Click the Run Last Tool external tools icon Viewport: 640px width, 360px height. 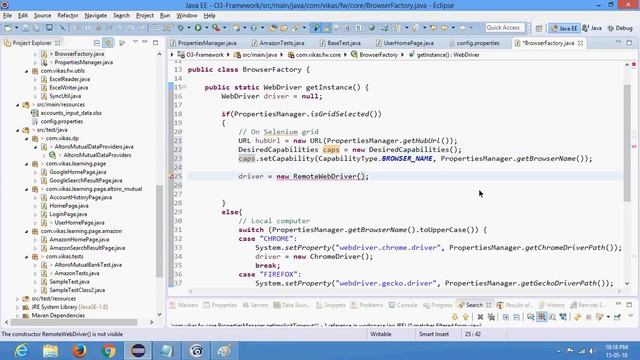coord(216,28)
